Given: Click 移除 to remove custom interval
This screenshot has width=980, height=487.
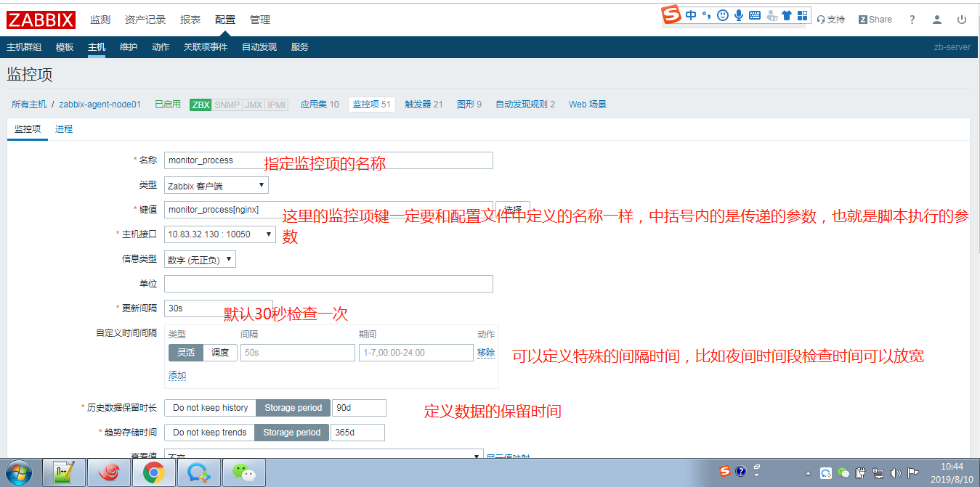Looking at the screenshot, I should click(486, 352).
